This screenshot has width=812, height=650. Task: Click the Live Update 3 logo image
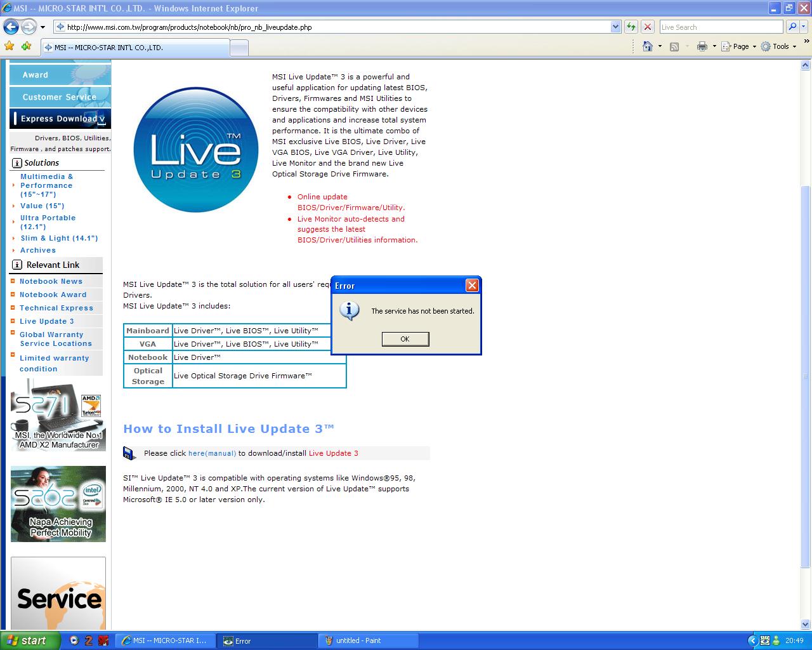pyautogui.click(x=195, y=150)
